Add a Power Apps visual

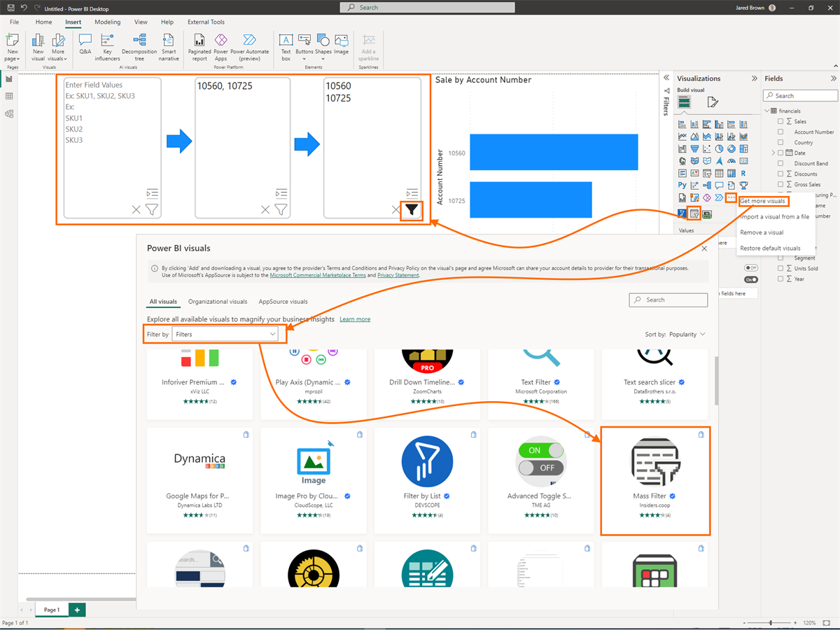[220, 47]
